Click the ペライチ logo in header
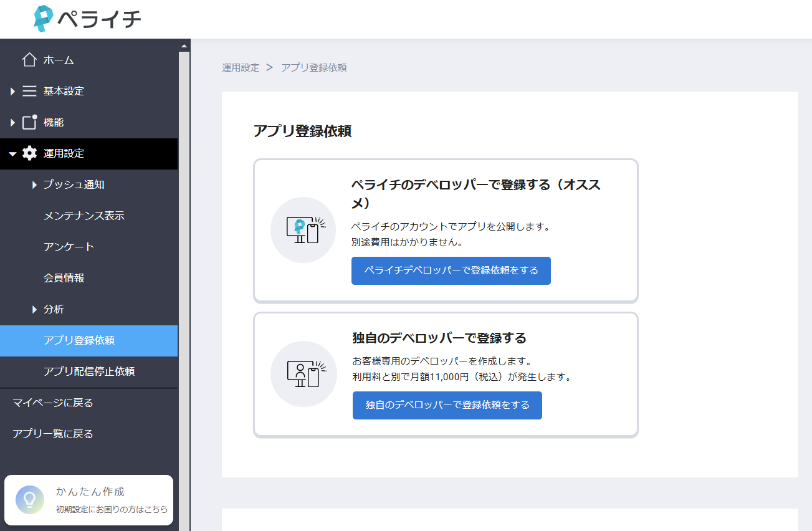This screenshot has height=531, width=812. click(x=87, y=19)
